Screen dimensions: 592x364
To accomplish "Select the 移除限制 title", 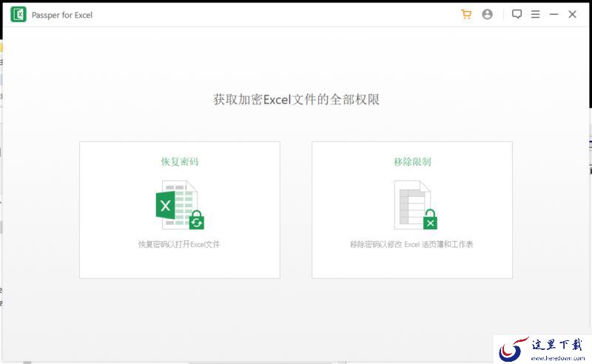I will click(412, 161).
